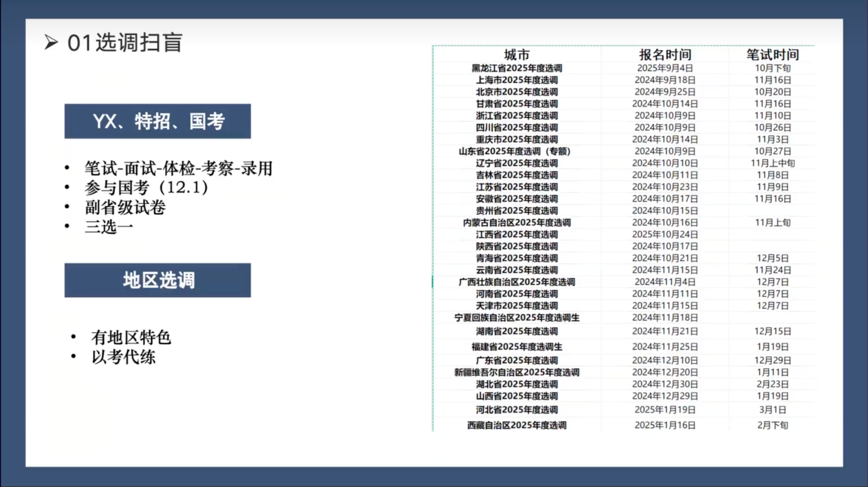The width and height of the screenshot is (868, 487).
Task: Click the 2024年12月30日 registration date cell
Action: pos(665,384)
